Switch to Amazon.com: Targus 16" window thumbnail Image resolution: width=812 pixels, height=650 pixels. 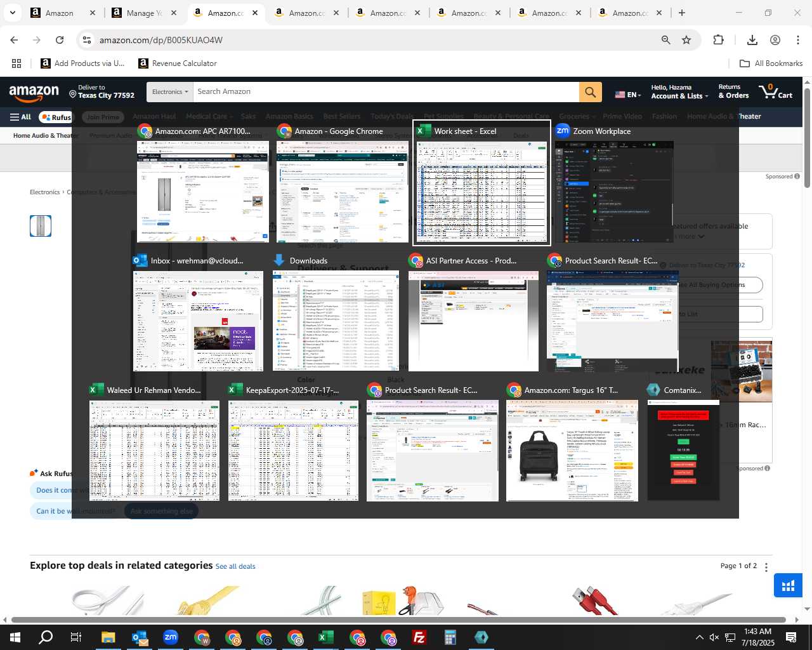tap(572, 442)
